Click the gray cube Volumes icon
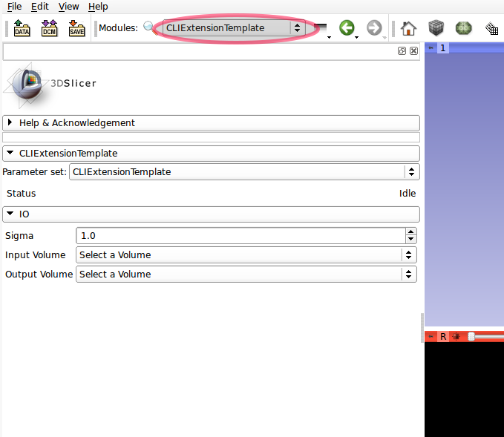The image size is (504, 437). pos(436,28)
